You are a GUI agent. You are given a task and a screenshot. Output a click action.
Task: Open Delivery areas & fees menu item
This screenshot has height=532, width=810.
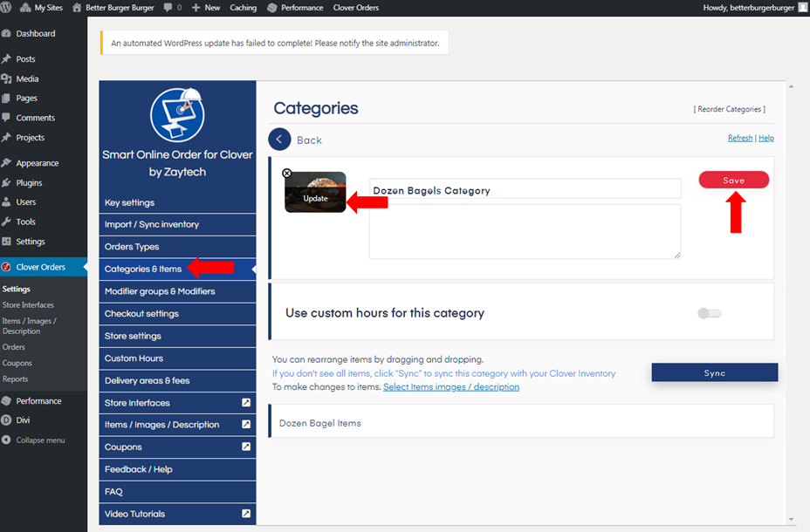point(177,381)
